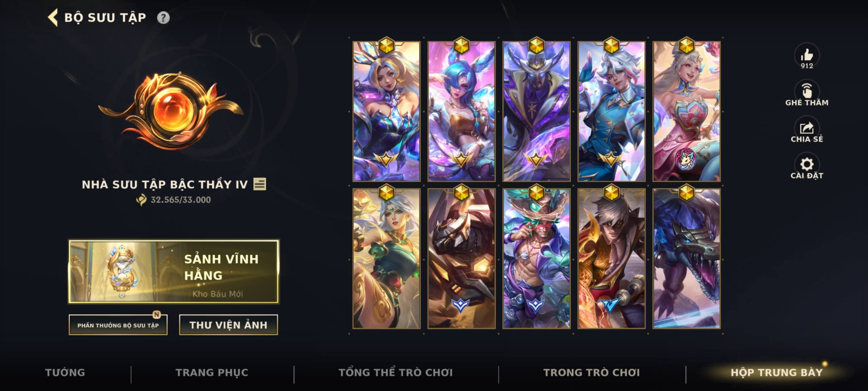Open the list icon beside Nhà Sưu Tập Bậc Thầy IV
The image size is (868, 391).
(260, 184)
